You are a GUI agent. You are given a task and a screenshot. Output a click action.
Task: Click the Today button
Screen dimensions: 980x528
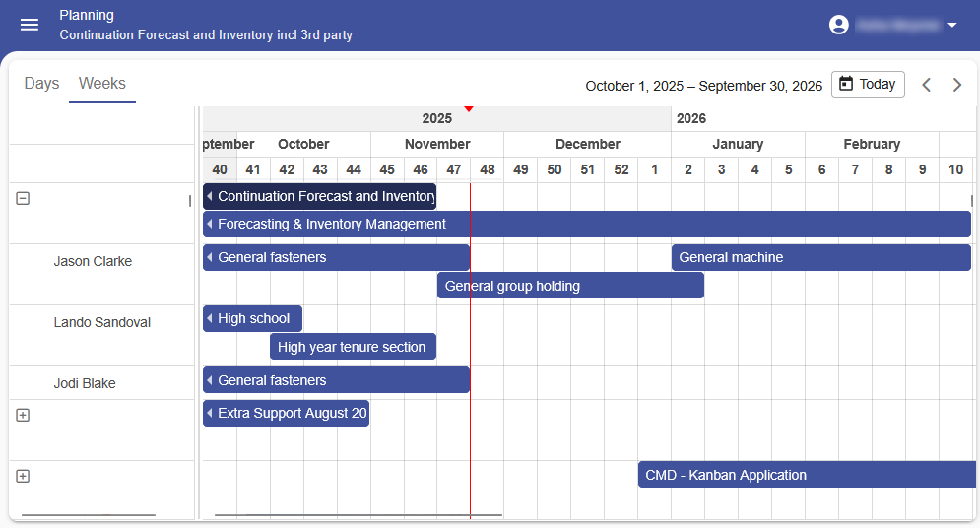coord(868,85)
